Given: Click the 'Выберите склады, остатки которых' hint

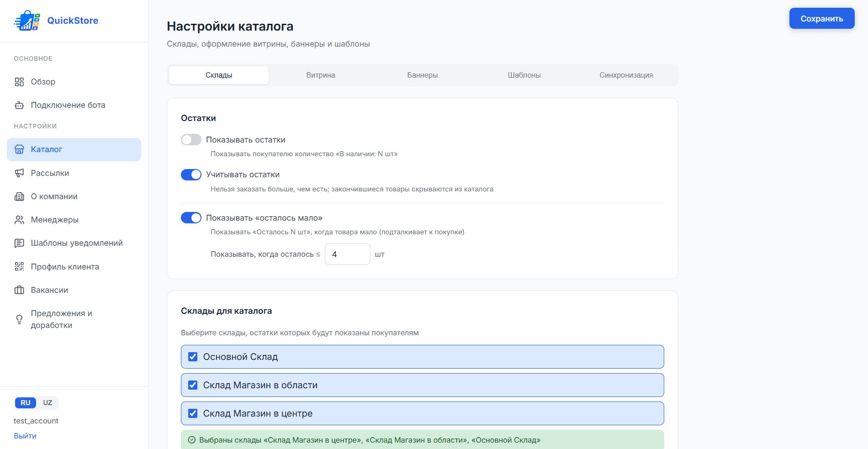Looking at the screenshot, I should click(300, 333).
